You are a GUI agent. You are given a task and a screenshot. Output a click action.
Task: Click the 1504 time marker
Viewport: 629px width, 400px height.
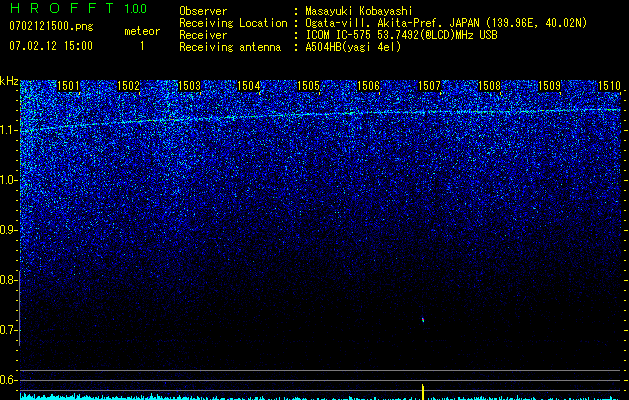(x=249, y=86)
